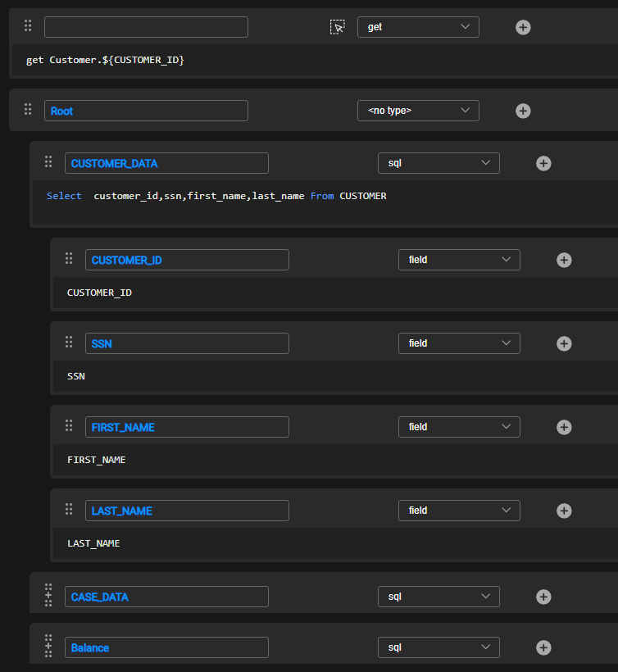Click the plus icon on the Balance row

543,647
